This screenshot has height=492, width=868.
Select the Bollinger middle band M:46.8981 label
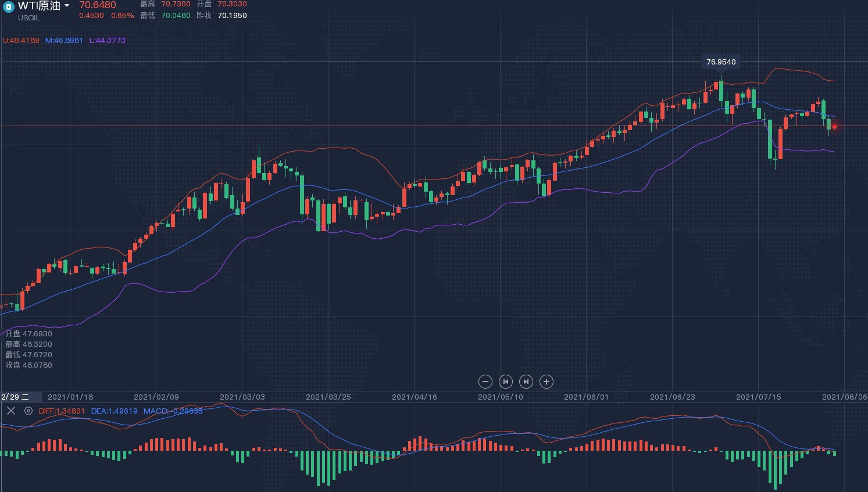64,41
